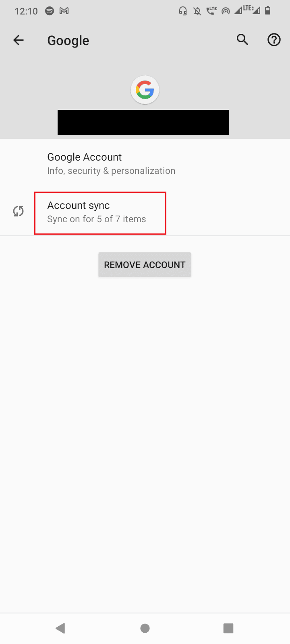Open recent apps with the square button
This screenshot has width=290, height=644.
click(x=228, y=628)
